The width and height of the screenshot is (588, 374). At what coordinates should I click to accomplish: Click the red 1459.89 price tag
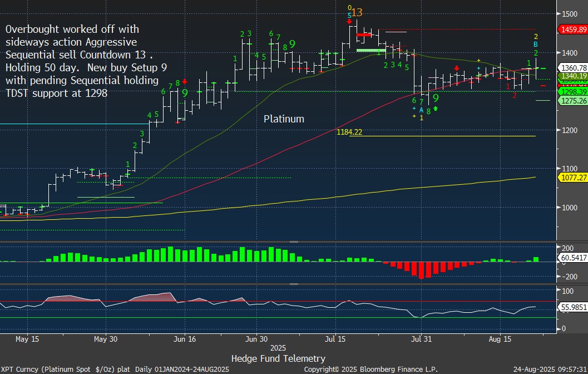click(x=572, y=29)
